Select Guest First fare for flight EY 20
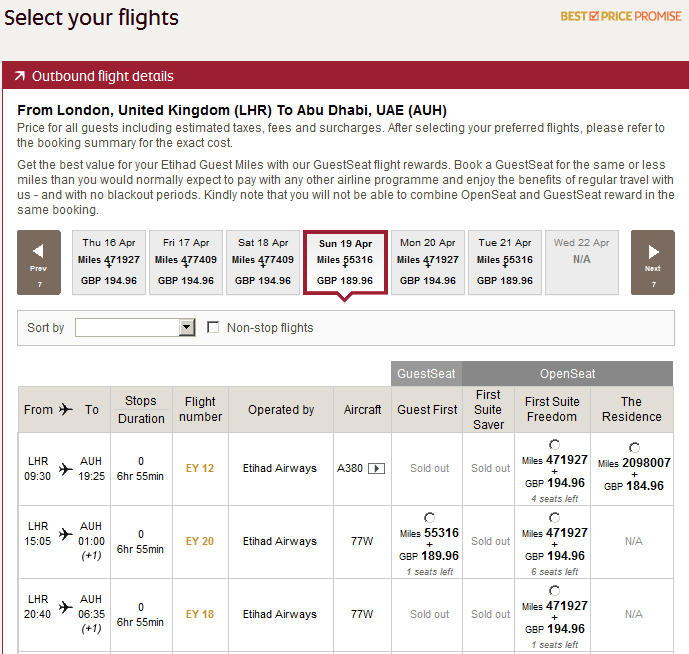Image resolution: width=689 pixels, height=654 pixels. coord(429,518)
